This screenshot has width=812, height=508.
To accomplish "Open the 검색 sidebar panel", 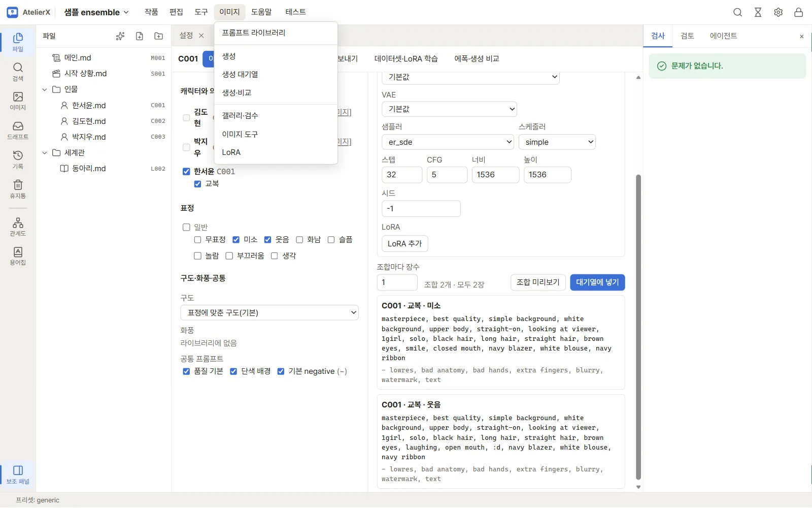I will coord(18,72).
